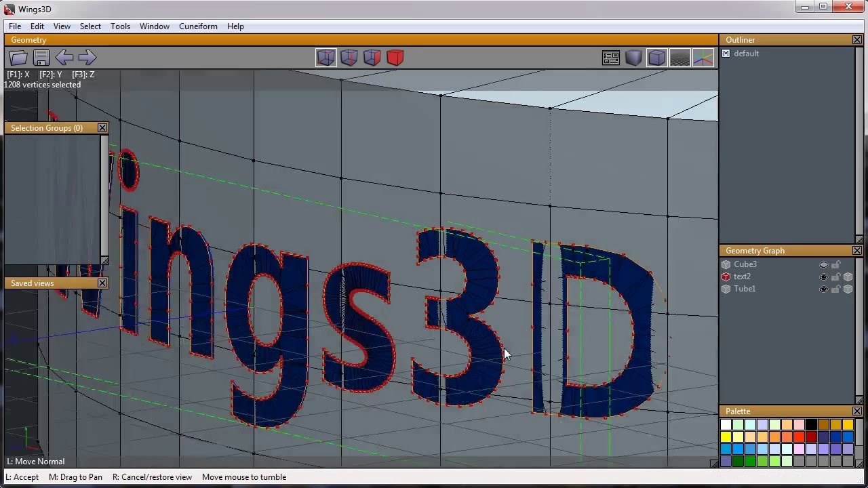Image resolution: width=868 pixels, height=488 pixels.
Task: Click the Geometry window title bar
Action: (361, 40)
